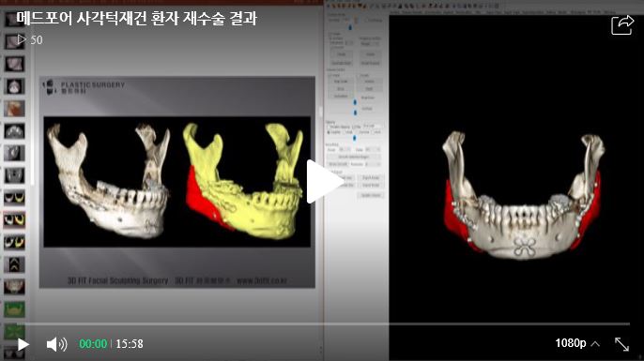Open the Korean video title link
The height and width of the screenshot is (361, 644).
(x=136, y=18)
